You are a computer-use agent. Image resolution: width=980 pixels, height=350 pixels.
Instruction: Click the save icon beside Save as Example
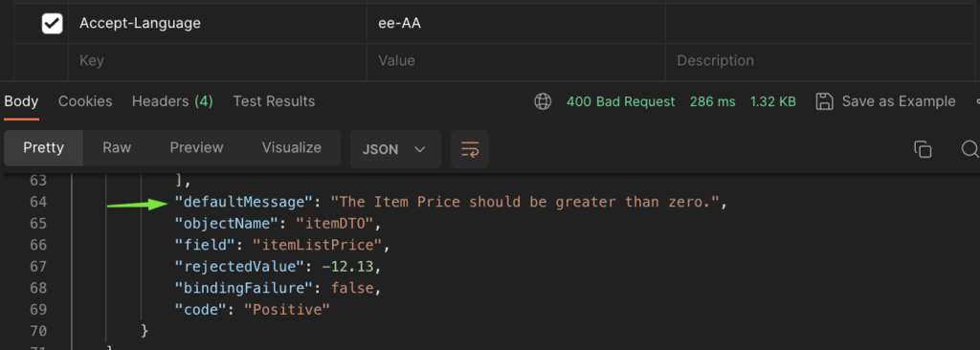pyautogui.click(x=825, y=101)
